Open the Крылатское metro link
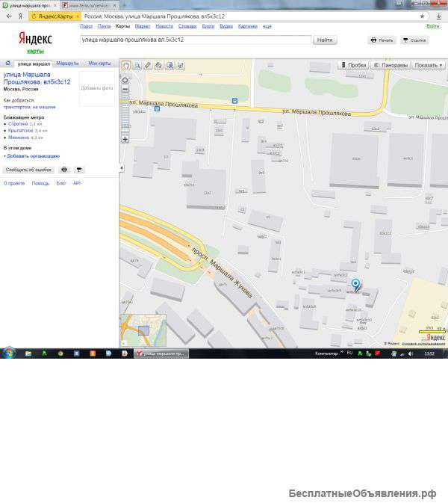 point(20,131)
